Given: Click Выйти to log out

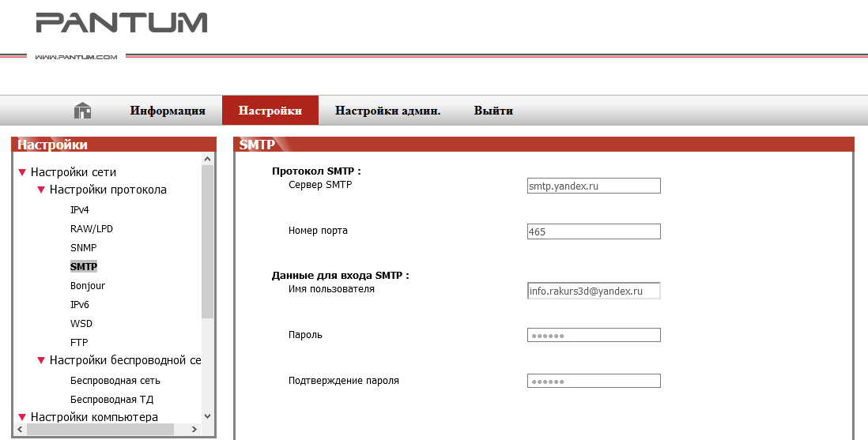Looking at the screenshot, I should coord(493,111).
